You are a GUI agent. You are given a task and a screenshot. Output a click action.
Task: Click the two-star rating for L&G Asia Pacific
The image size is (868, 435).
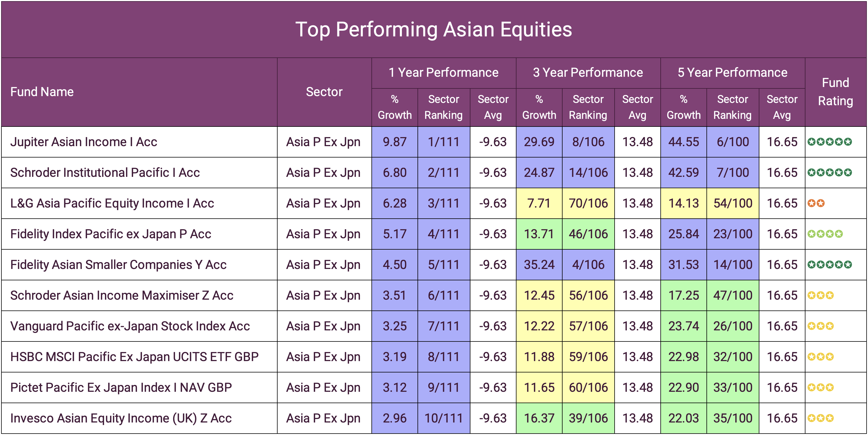tap(816, 203)
